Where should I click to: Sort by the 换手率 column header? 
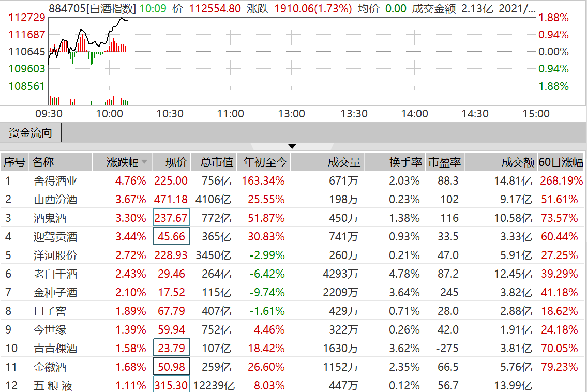(x=395, y=162)
